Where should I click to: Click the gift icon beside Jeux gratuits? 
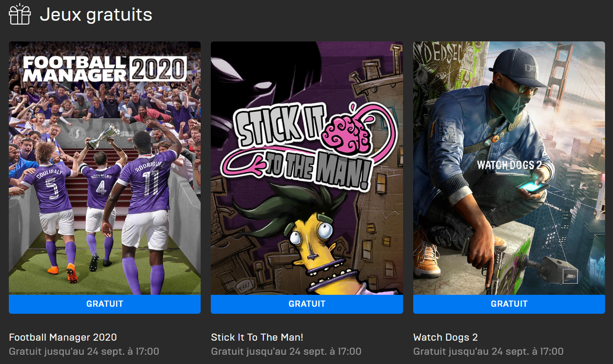20,14
